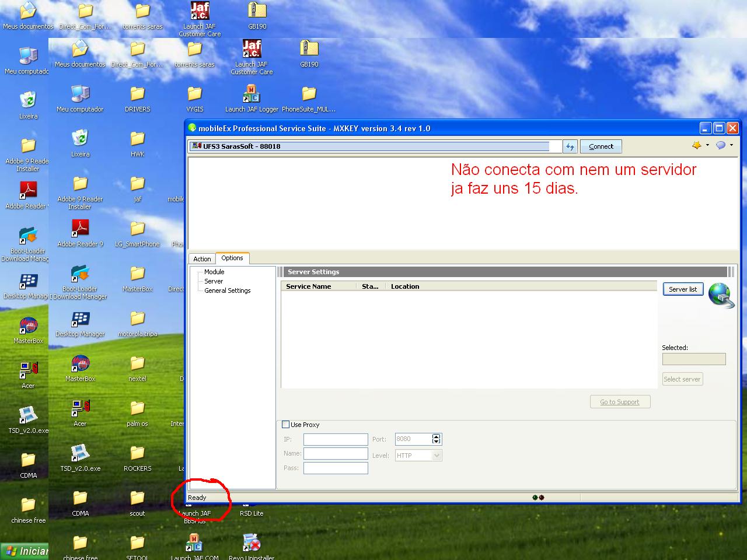Image resolution: width=747 pixels, height=560 pixels.
Task: Open the Windows Iniciar start menu
Action: (x=25, y=551)
